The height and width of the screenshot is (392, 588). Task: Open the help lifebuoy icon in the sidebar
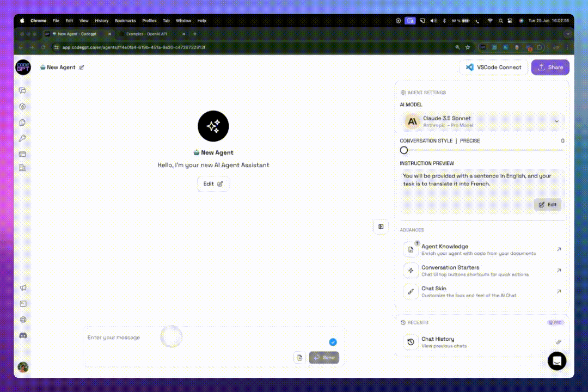point(23,319)
